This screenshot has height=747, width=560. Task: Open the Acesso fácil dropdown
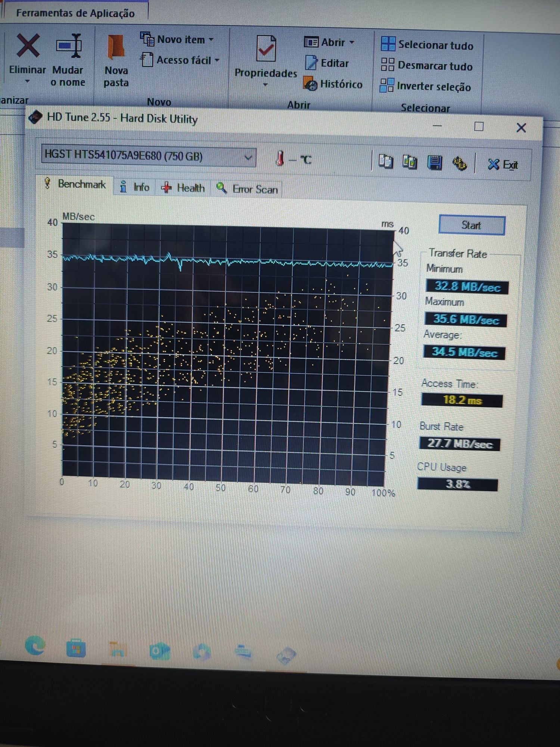(180, 60)
